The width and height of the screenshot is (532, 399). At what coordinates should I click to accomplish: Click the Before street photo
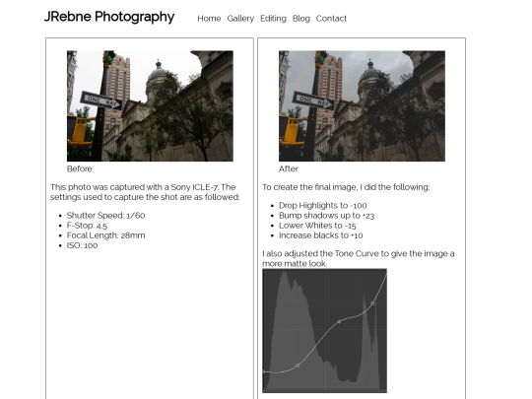150,105
